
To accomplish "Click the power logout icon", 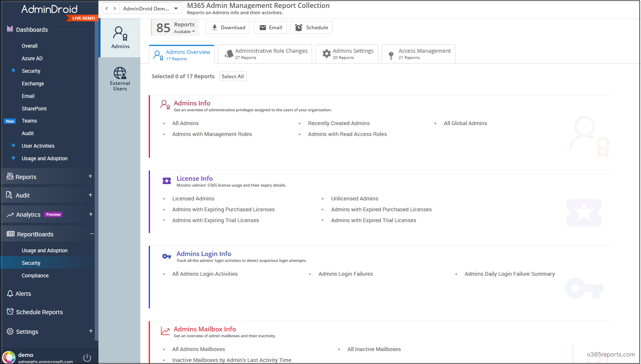I will pos(87,358).
